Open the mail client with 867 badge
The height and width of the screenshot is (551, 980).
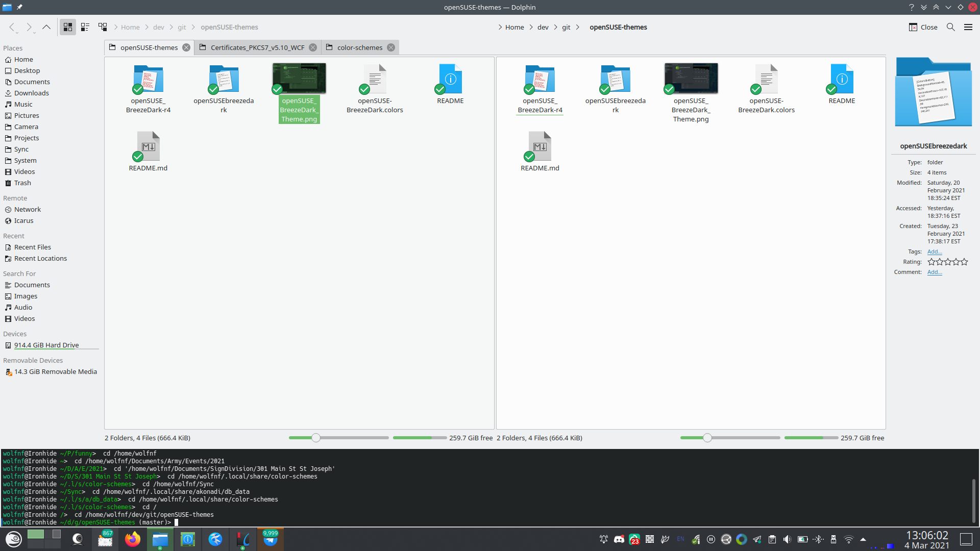click(105, 539)
